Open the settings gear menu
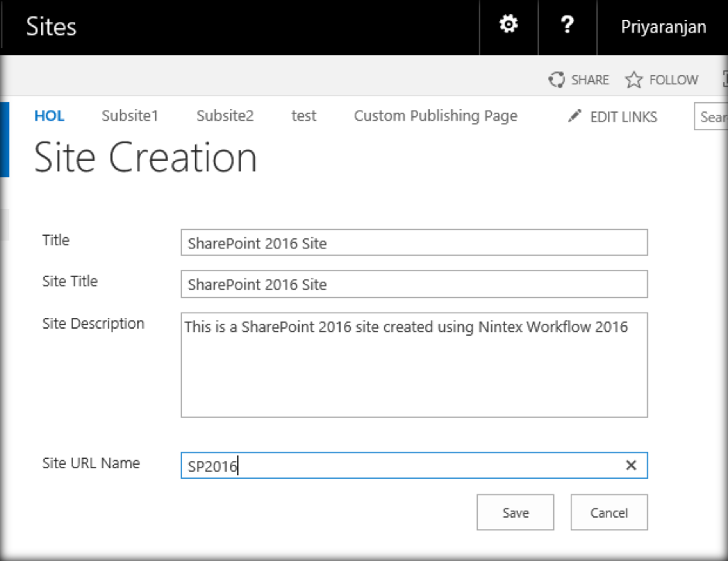This screenshot has width=728, height=561. coord(508,26)
